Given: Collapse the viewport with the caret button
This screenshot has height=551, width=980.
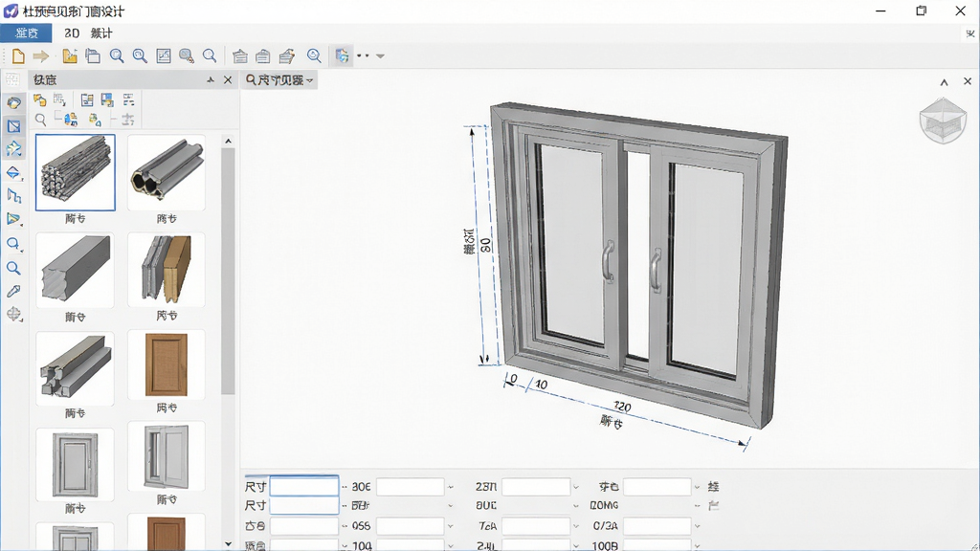Looking at the screenshot, I should pyautogui.click(x=945, y=82).
